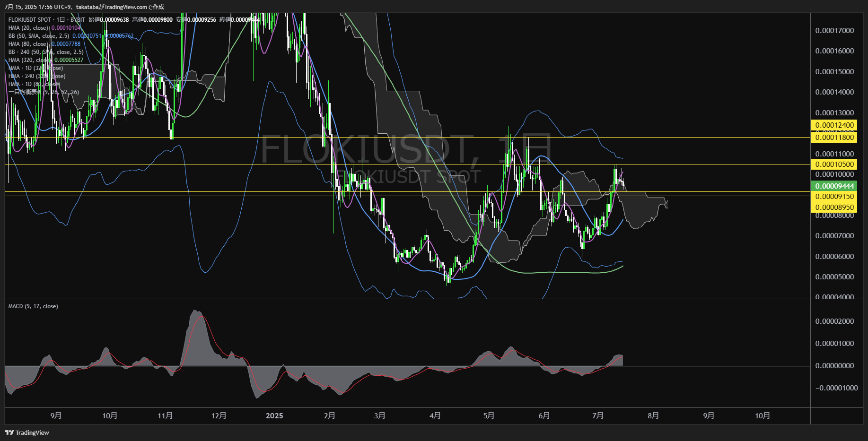Click the MACD axis value 0.00000000

835,366
